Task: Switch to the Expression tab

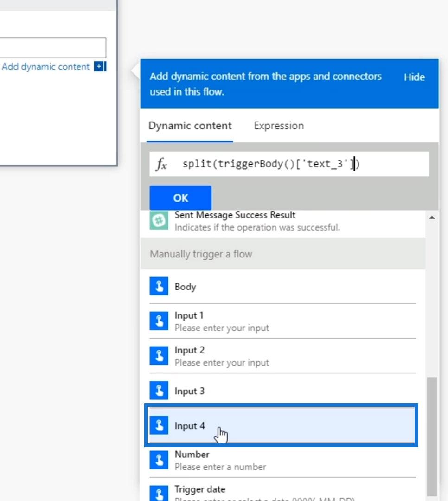Action: pos(279,126)
